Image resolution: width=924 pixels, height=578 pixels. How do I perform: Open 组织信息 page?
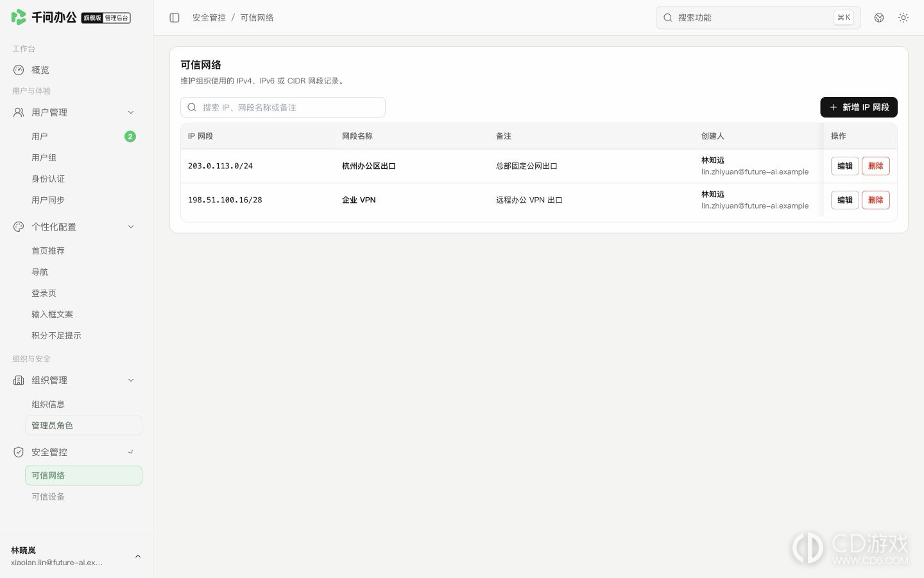(83, 404)
